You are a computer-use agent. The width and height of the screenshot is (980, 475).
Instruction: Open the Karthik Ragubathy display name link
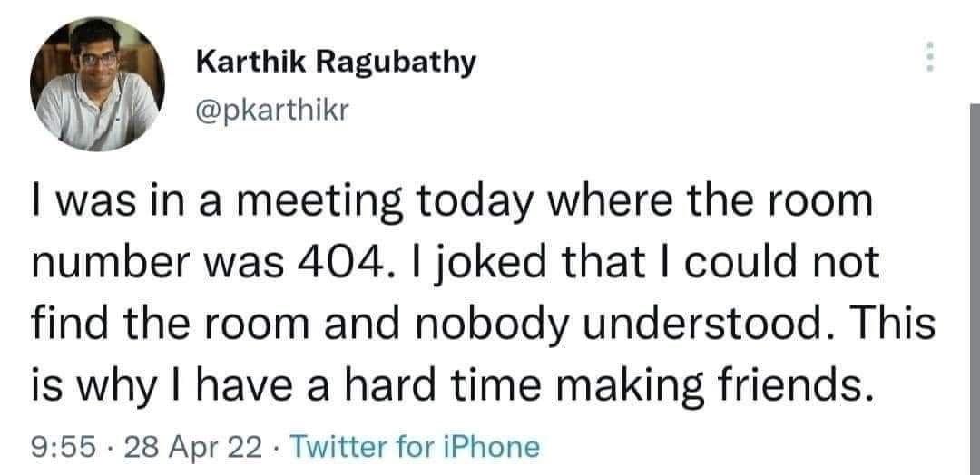coord(336,64)
